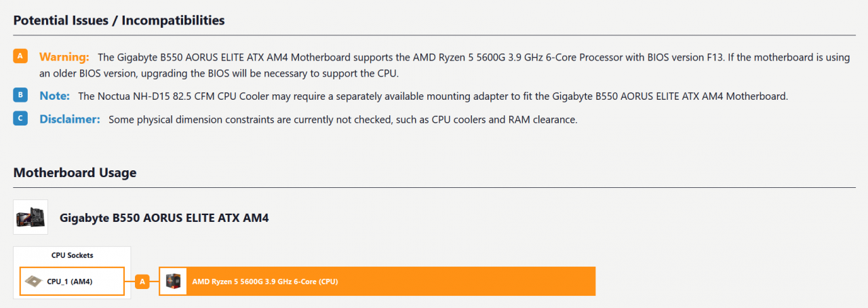The width and height of the screenshot is (868, 308).
Task: Open Gigabyte B550 AORUS ELITE ATX AM4 title
Action: [x=164, y=218]
